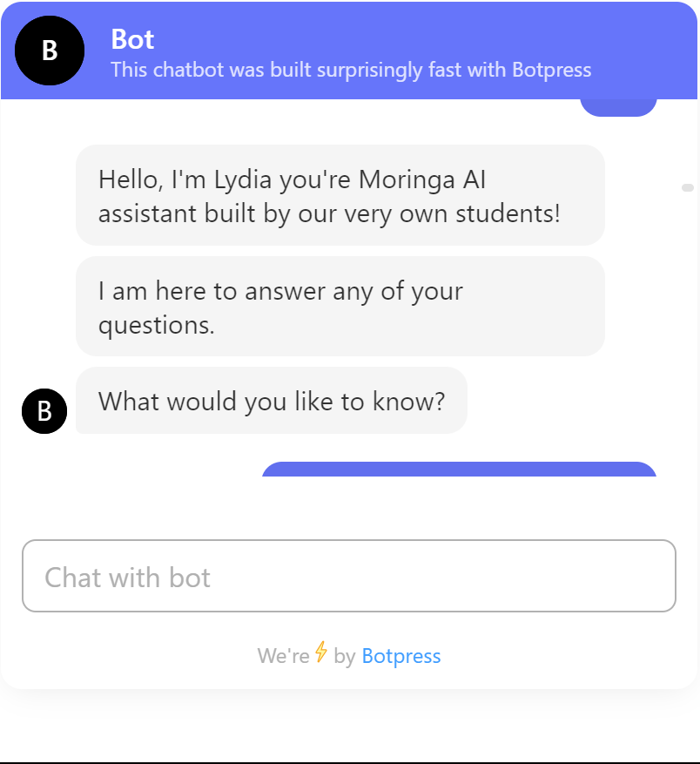
Task: Click the header subtitle mentioning Botpress
Action: 351,70
